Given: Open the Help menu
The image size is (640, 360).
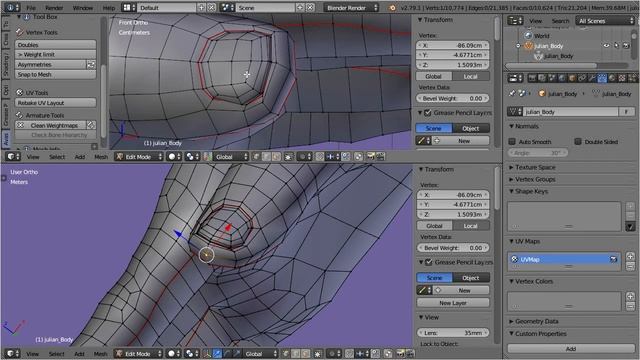Looking at the screenshot, I should coord(109,8).
